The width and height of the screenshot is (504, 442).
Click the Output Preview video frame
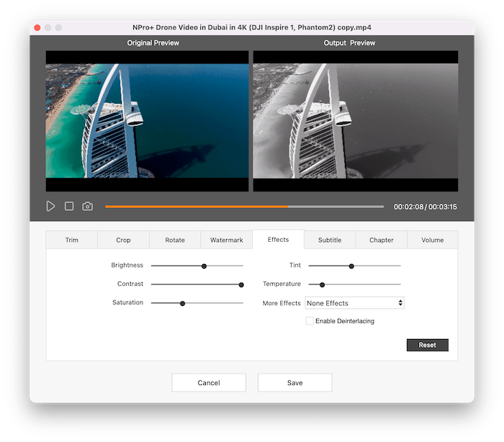tap(355, 121)
